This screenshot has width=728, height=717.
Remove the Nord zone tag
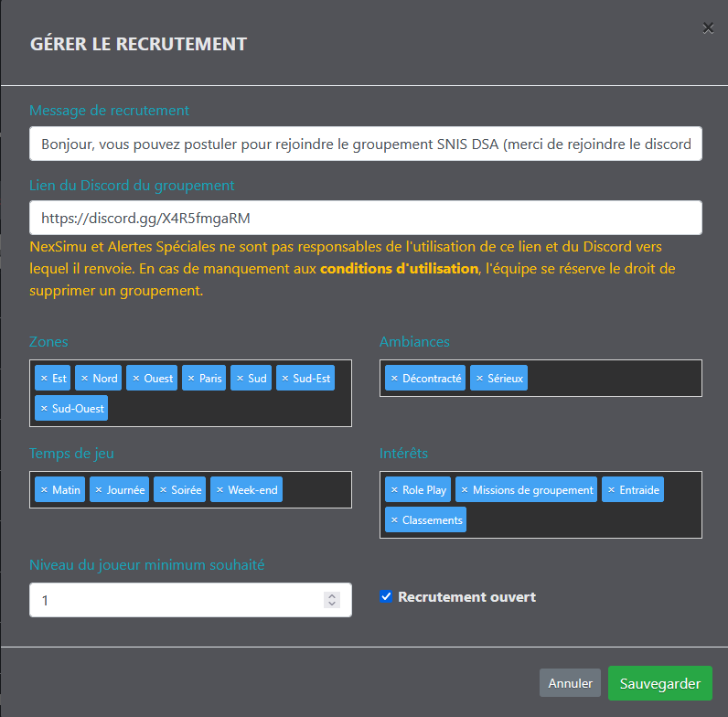coord(84,379)
